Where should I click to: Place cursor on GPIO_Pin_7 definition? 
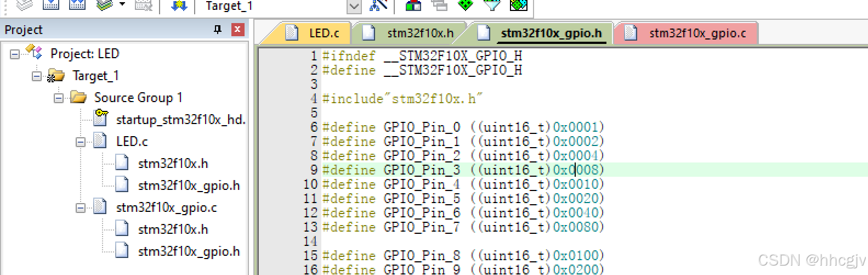(x=463, y=227)
